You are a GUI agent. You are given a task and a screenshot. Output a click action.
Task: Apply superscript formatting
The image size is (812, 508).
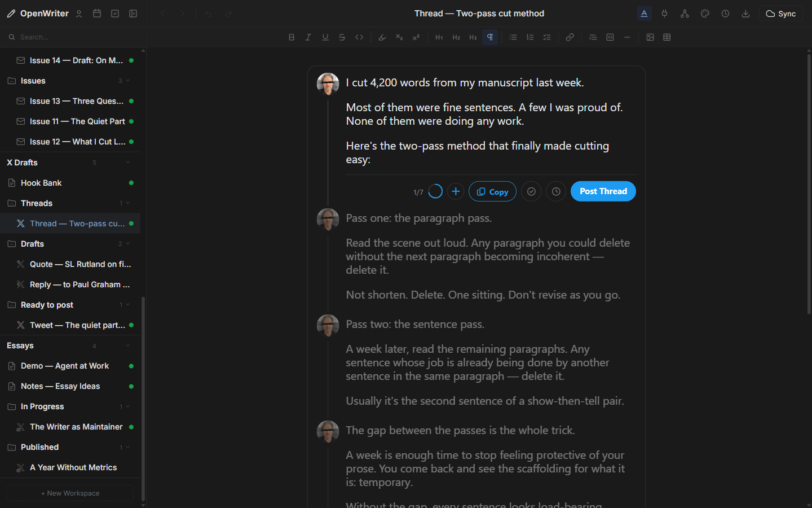pyautogui.click(x=416, y=37)
